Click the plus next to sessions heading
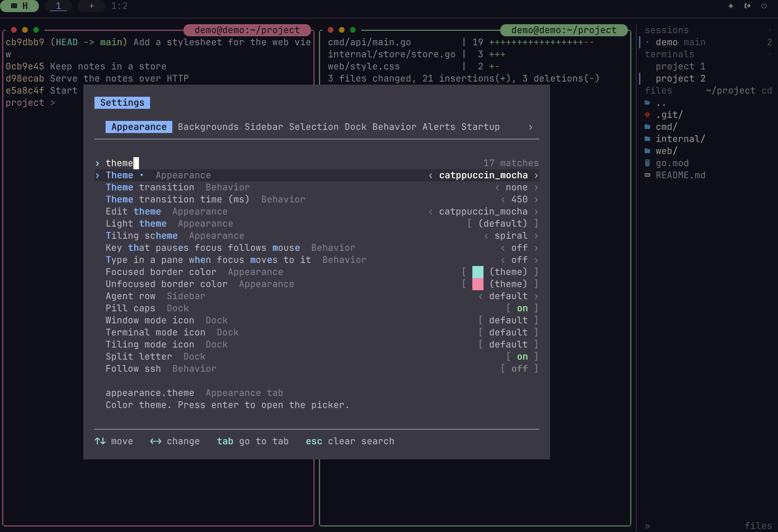The image size is (778, 532). click(x=769, y=30)
